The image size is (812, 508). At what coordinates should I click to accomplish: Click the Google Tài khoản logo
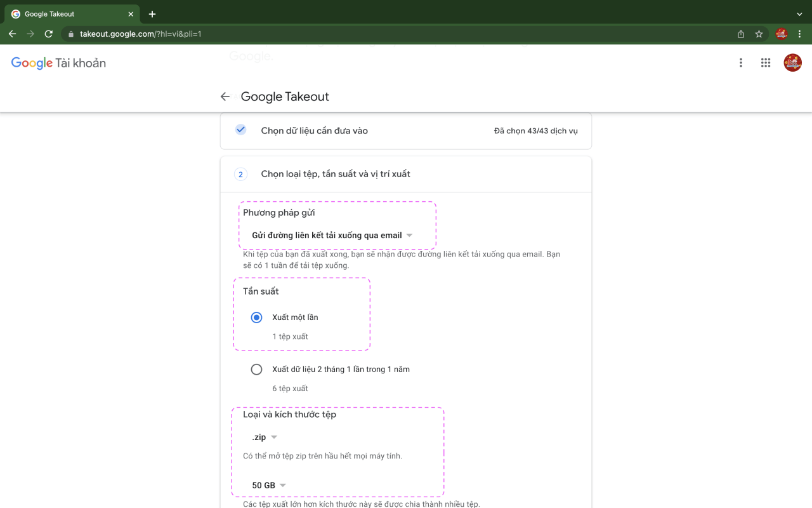pos(58,63)
